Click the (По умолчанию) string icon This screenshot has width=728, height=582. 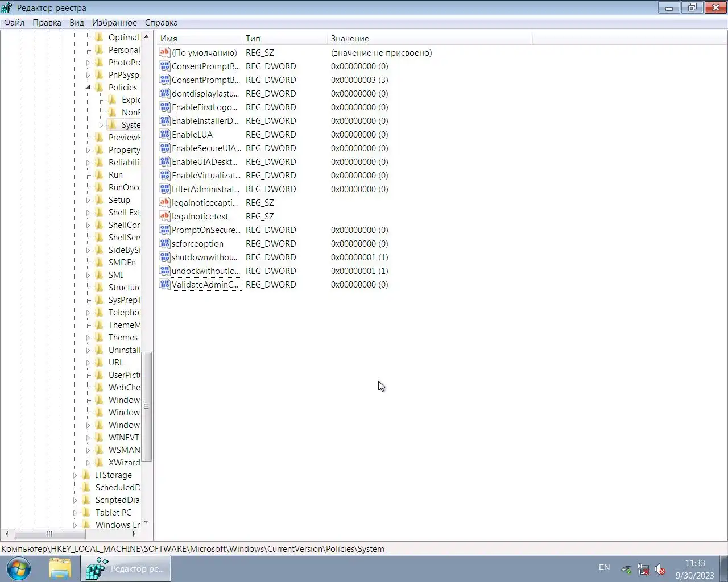pos(165,53)
